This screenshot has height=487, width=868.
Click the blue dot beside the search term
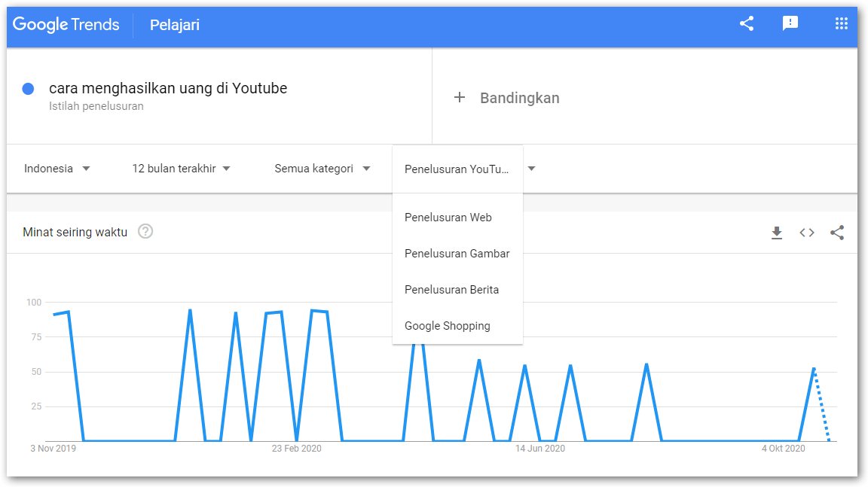click(28, 89)
